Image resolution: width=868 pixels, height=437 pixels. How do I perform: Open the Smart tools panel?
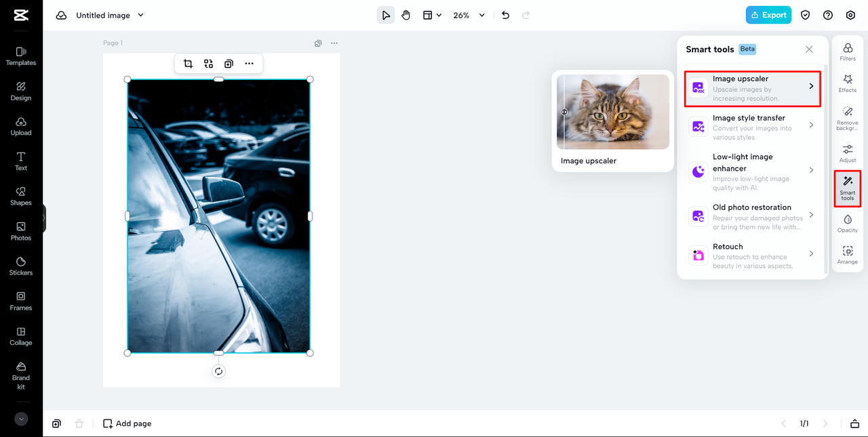point(848,188)
